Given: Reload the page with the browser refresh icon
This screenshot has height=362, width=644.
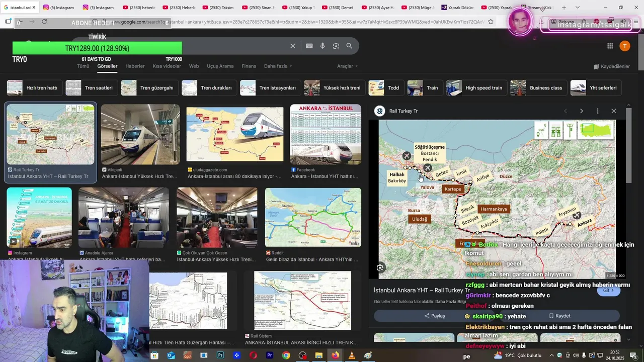Looking at the screenshot, I should [44, 22].
